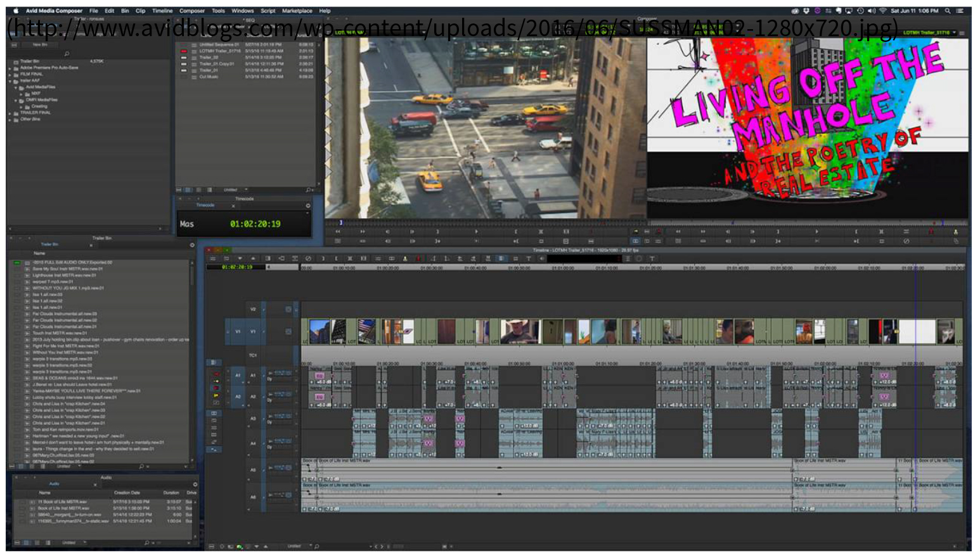Select the Lighthouse Inst MSTR.wav.new.01 clip
The width and height of the screenshot is (980, 557).
coord(65,275)
